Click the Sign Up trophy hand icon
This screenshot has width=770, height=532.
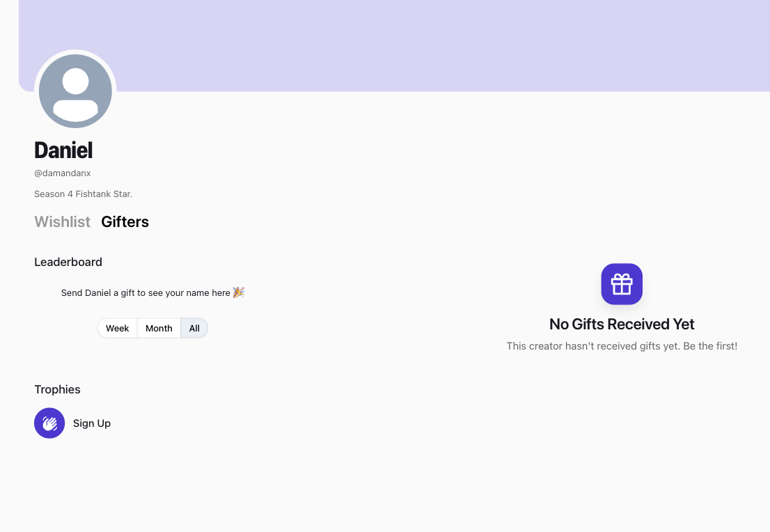[x=49, y=423]
